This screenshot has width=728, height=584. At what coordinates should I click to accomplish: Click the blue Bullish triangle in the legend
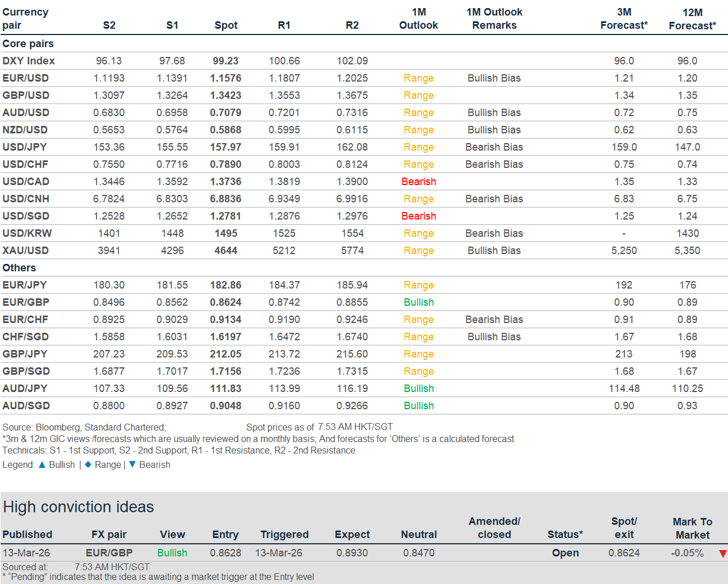pos(42,464)
